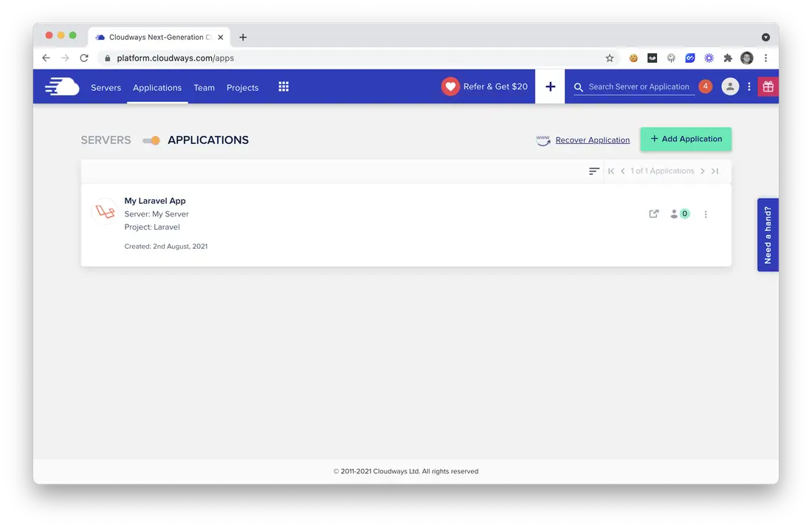Go to last page of applications
This screenshot has width=812, height=528.
[x=715, y=171]
